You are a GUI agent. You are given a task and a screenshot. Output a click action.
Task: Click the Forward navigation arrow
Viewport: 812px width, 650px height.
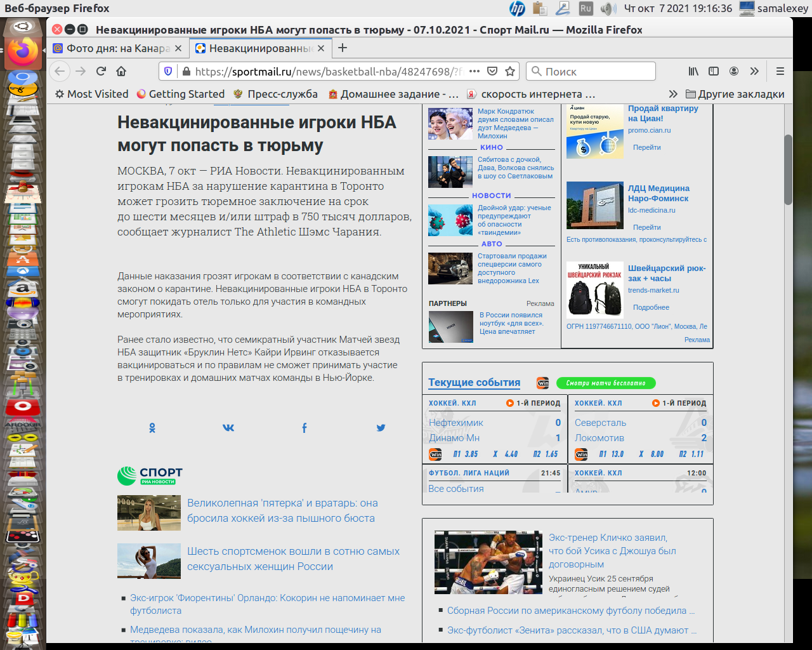tap(81, 71)
